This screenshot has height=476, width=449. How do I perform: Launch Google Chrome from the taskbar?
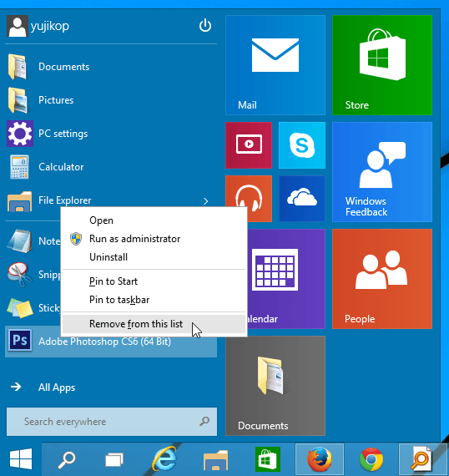pos(371,459)
